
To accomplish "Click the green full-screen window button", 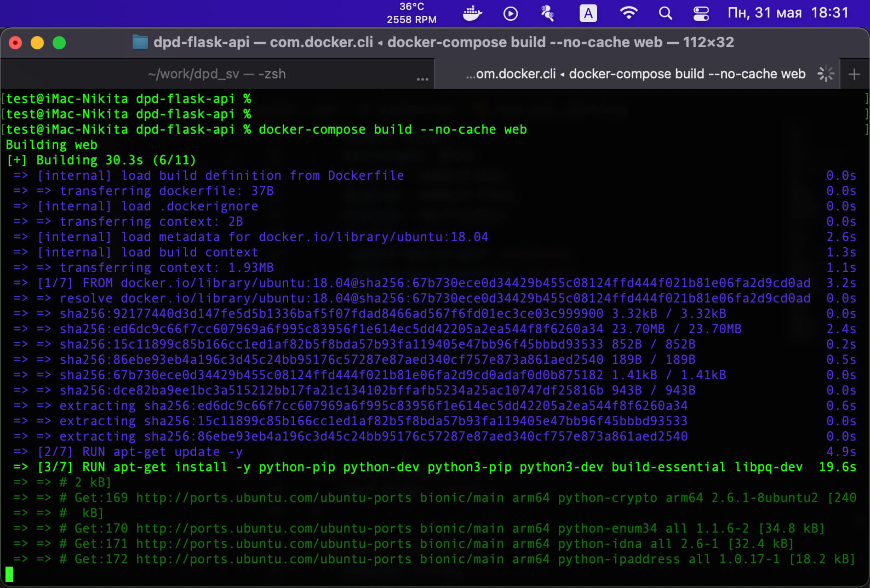I will point(59,43).
